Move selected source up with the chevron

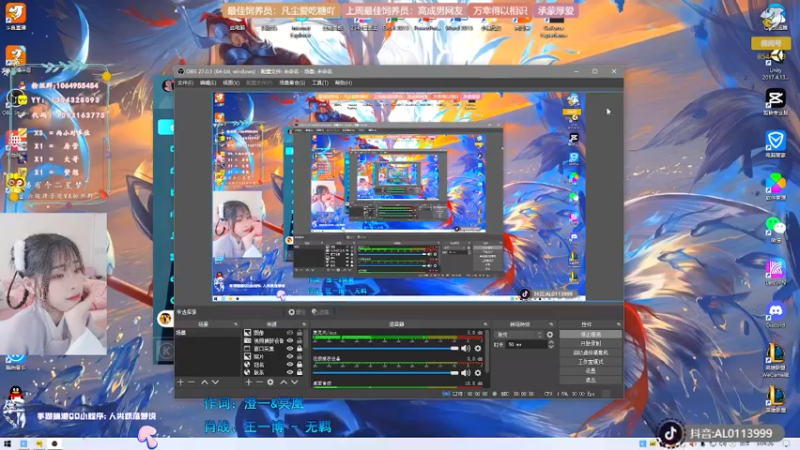[284, 382]
